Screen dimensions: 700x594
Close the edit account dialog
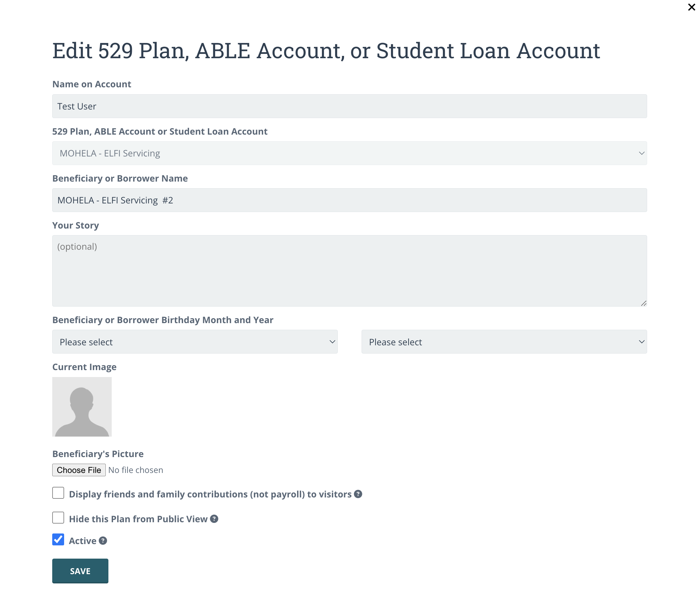click(x=691, y=7)
